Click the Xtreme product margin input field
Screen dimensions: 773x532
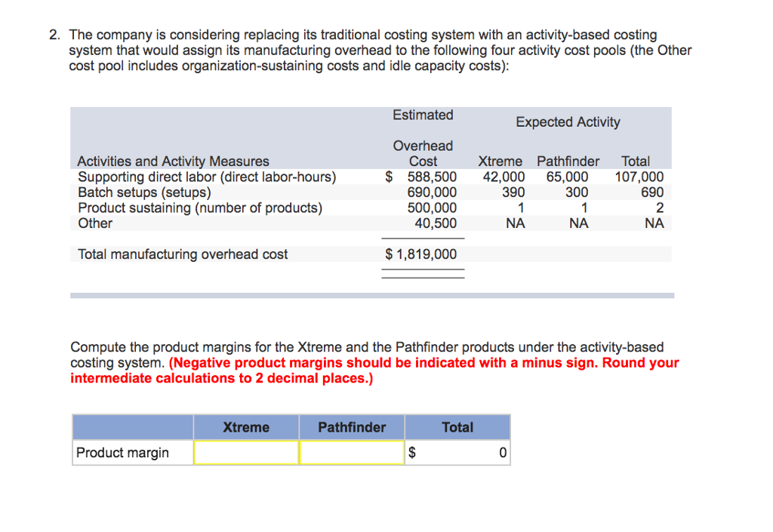(x=246, y=452)
